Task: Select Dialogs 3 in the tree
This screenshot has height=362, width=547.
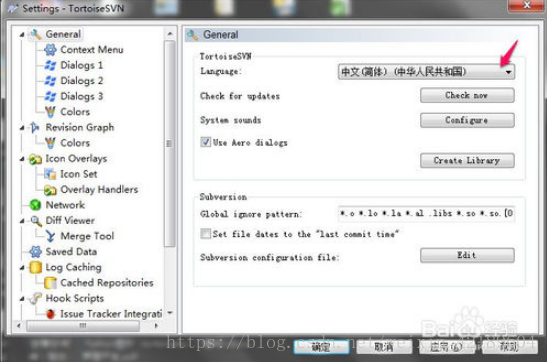Action: point(82,96)
